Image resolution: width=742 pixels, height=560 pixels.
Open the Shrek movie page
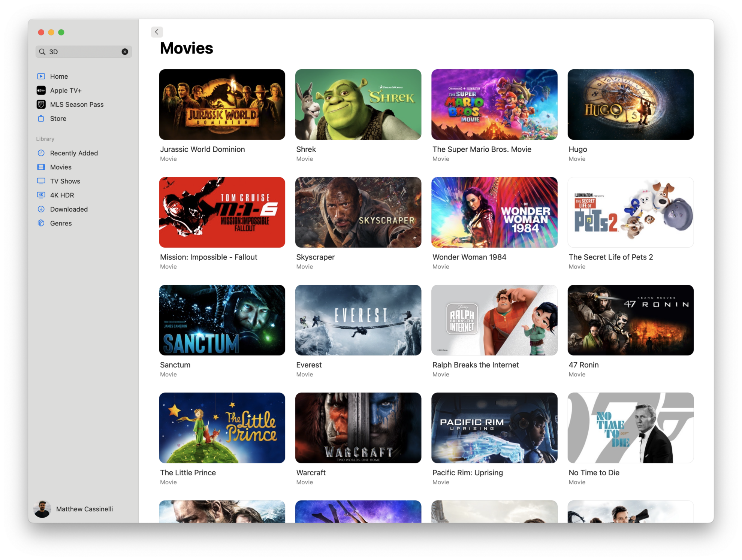pyautogui.click(x=358, y=104)
